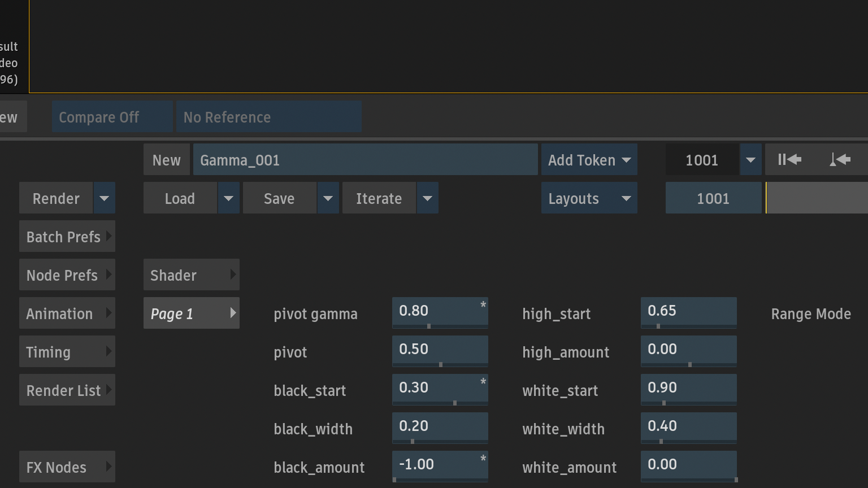Open the Batch Prefs menu
This screenshot has height=488, width=868.
click(67, 237)
